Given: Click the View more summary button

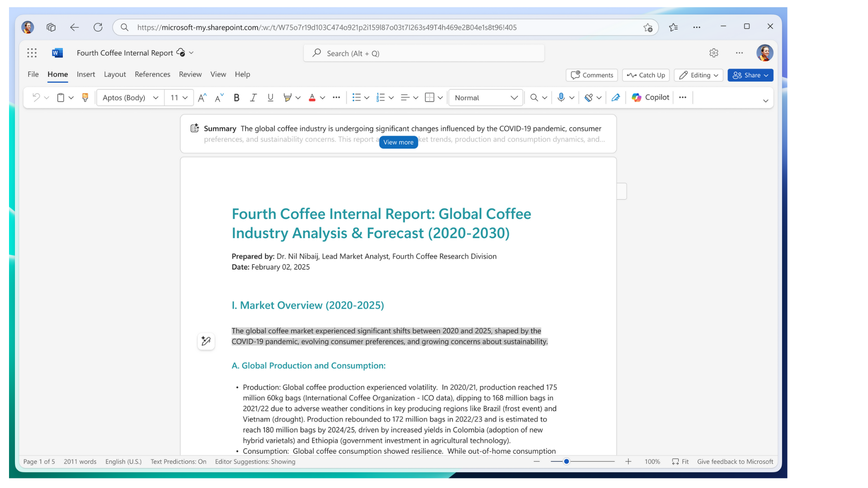Looking at the screenshot, I should 398,142.
